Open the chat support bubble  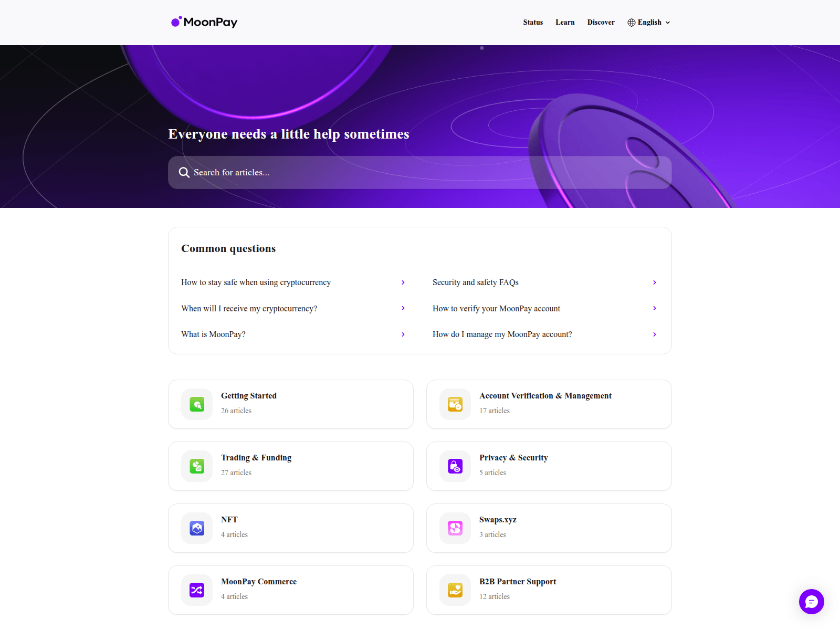pos(812,602)
